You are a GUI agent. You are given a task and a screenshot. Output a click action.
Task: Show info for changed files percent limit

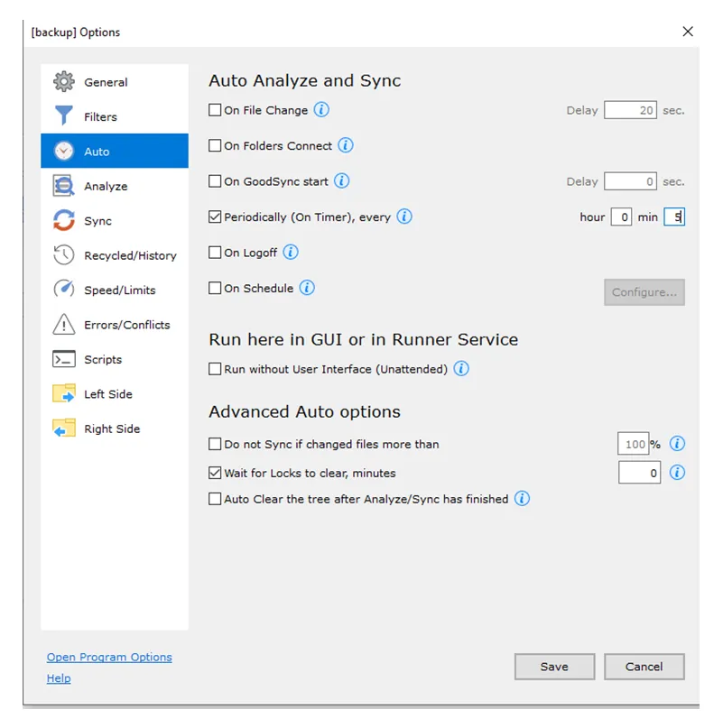click(677, 444)
